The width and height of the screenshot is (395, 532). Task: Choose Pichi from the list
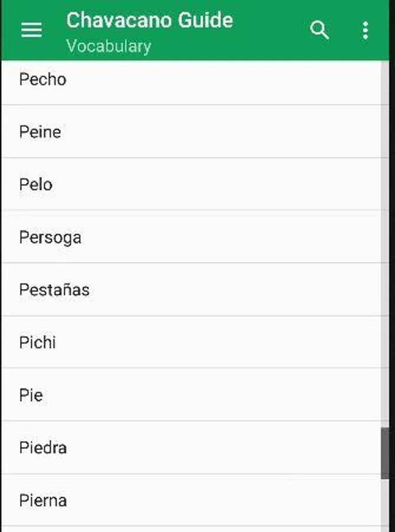[x=38, y=342]
